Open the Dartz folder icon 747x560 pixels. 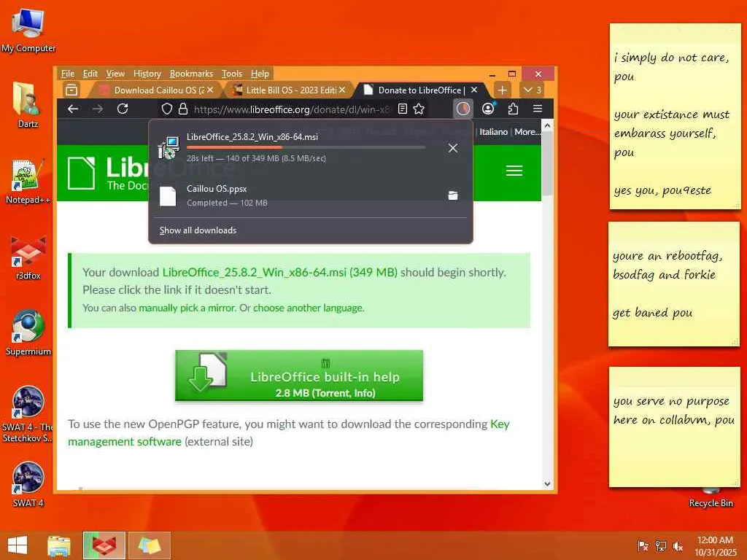point(28,105)
